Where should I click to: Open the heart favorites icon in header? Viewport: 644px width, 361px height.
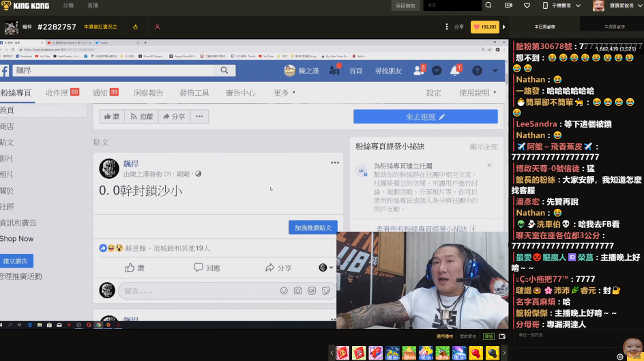527,5
